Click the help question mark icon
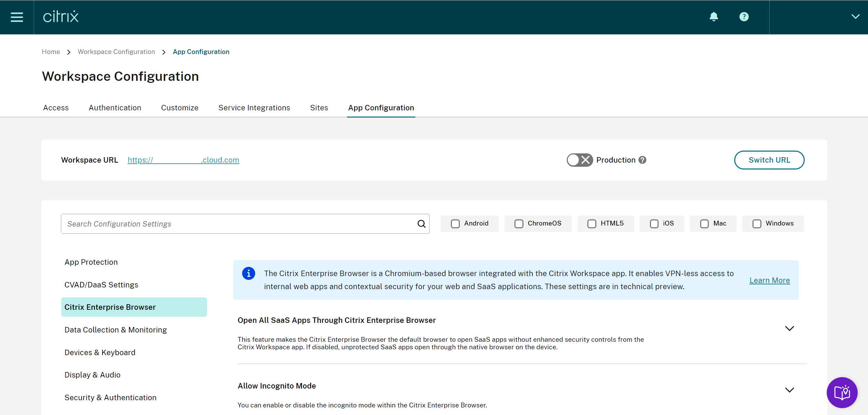The width and height of the screenshot is (868, 415). point(744,17)
